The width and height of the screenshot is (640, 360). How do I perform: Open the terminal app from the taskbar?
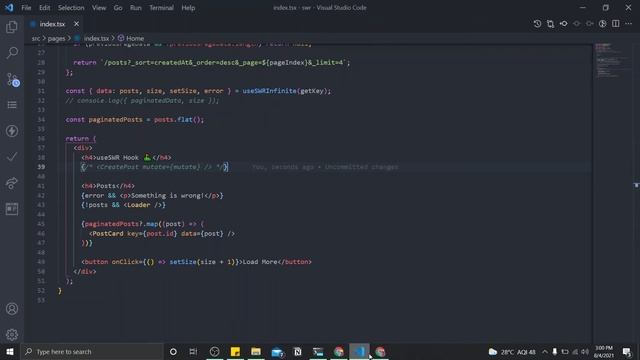pos(318,351)
